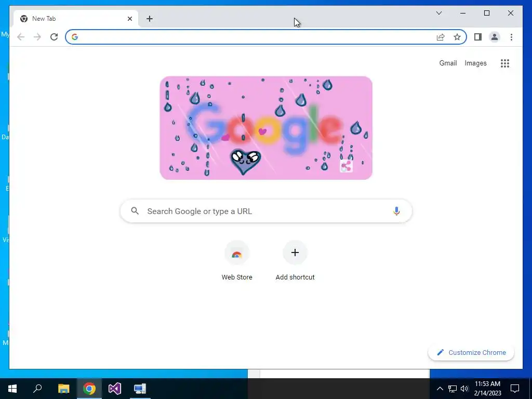Open the volume tray icon
The height and width of the screenshot is (399, 532).
(464, 389)
